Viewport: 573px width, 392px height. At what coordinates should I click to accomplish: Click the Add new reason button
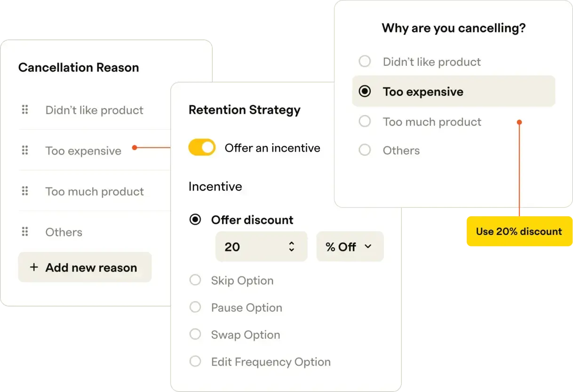[85, 267]
